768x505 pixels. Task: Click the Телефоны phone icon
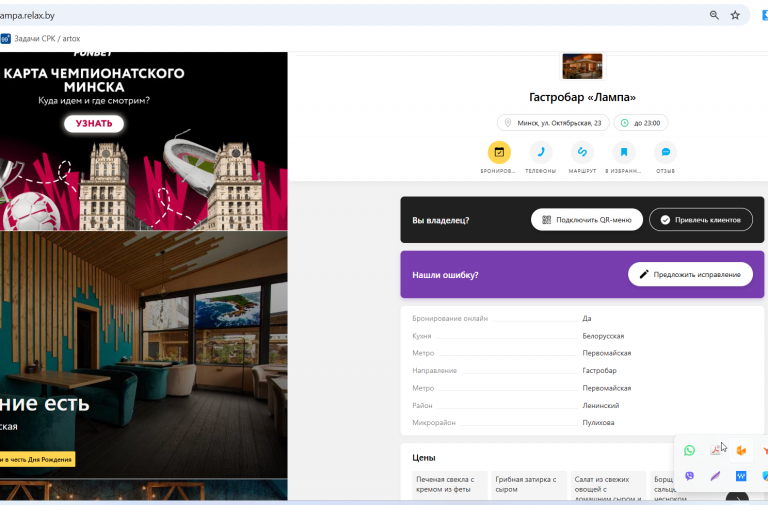point(541,152)
